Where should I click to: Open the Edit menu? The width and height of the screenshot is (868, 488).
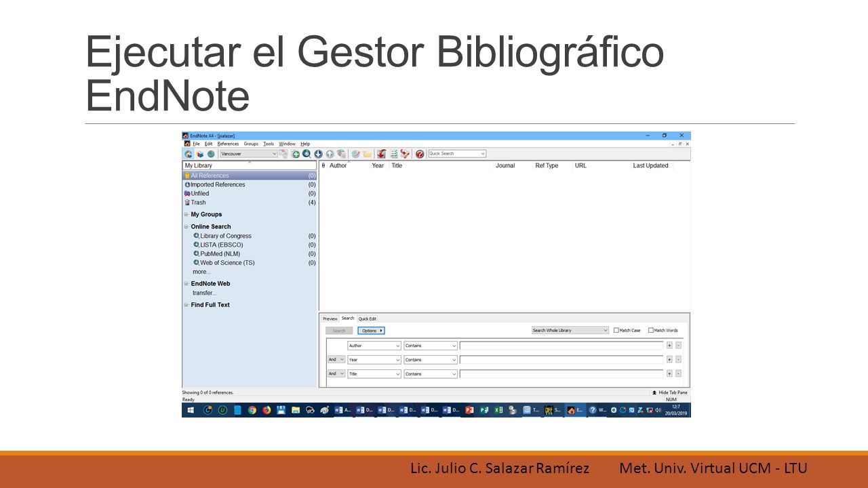click(209, 144)
